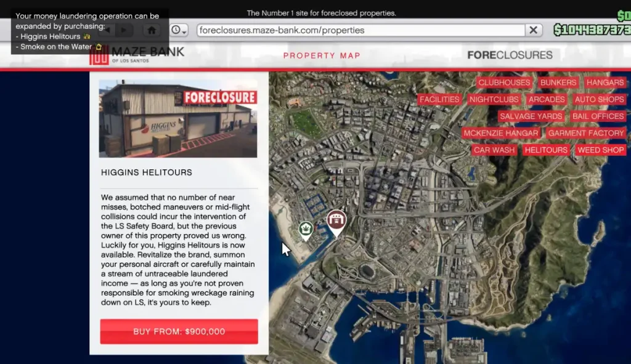
Task: Click the foreclosures.maze-bank.com address bar
Action: coord(360,30)
